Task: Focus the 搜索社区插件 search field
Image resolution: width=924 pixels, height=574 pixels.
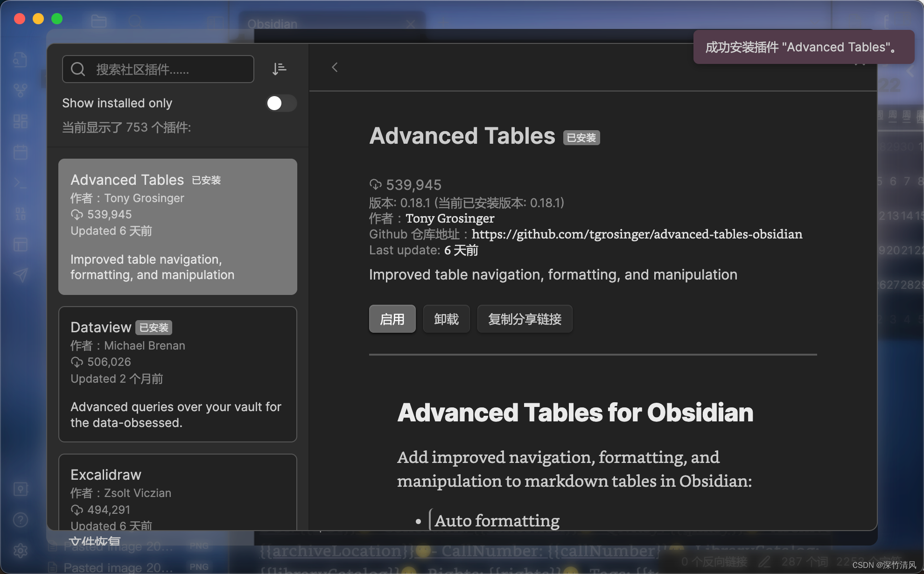Action: (168, 70)
